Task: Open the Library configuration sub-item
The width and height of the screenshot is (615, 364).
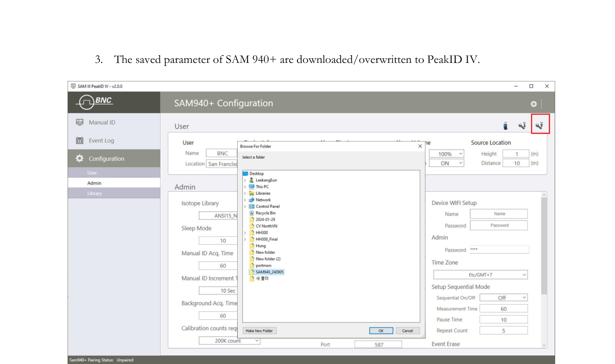Action: [x=114, y=193]
